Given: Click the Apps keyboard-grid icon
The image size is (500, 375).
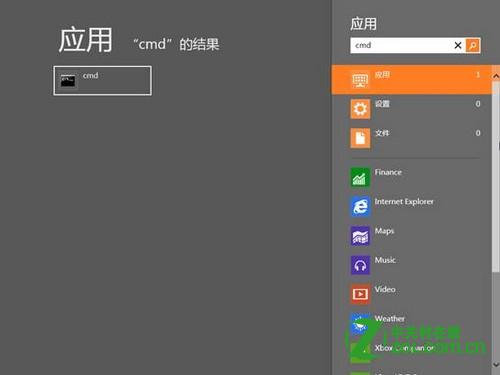Looking at the screenshot, I should coord(360,80).
